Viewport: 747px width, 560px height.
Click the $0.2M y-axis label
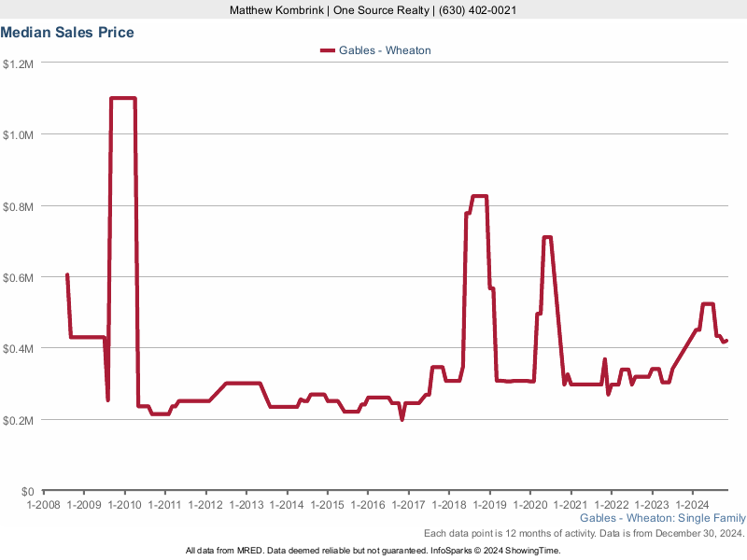pos(18,420)
